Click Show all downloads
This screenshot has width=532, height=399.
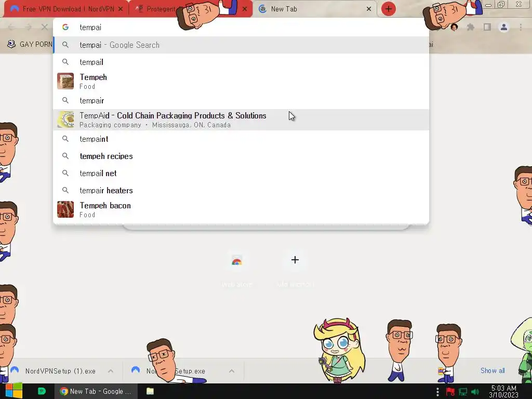[x=493, y=370]
